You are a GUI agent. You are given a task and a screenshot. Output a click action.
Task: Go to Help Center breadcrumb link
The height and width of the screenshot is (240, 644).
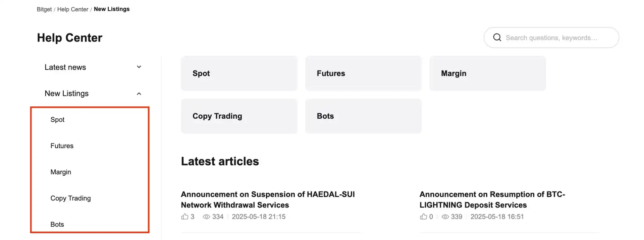pyautogui.click(x=73, y=9)
